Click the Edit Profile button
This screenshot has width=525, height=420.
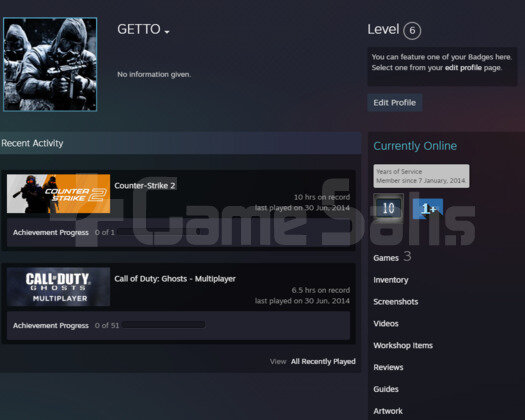click(x=394, y=102)
